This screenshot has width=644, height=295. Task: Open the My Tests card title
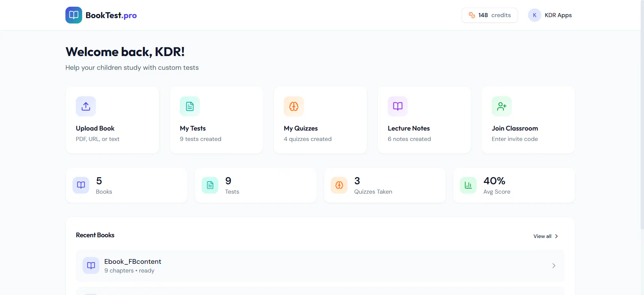click(x=193, y=128)
